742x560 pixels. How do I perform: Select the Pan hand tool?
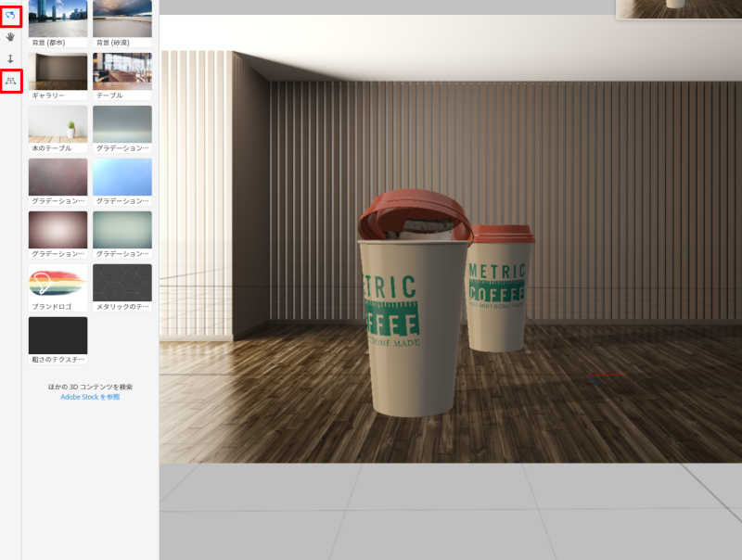pos(11,37)
